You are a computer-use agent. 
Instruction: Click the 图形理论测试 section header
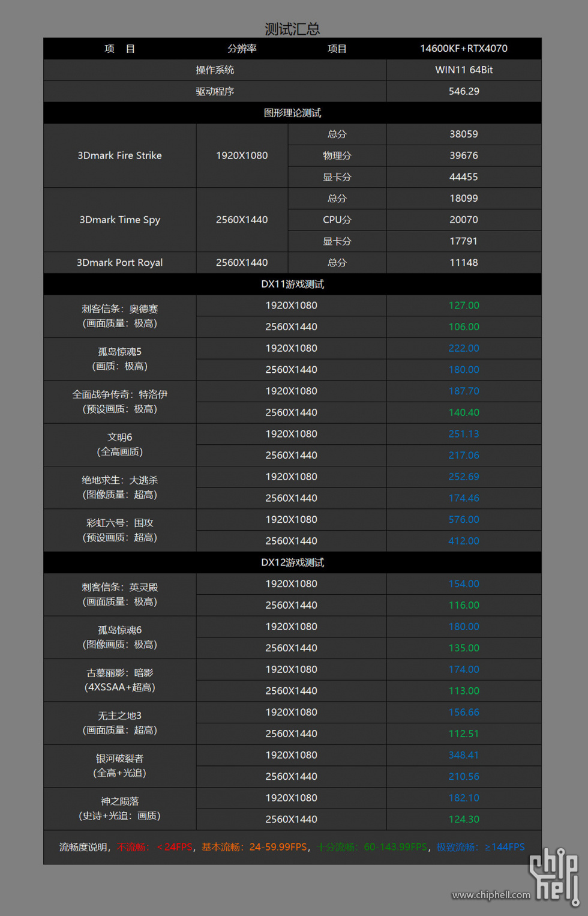(292, 113)
